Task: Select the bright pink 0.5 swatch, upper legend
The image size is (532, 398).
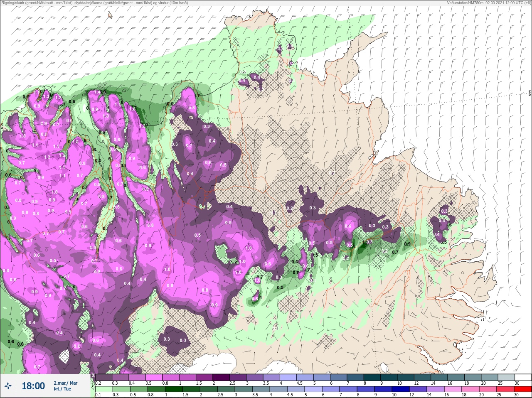Action: coord(154,377)
